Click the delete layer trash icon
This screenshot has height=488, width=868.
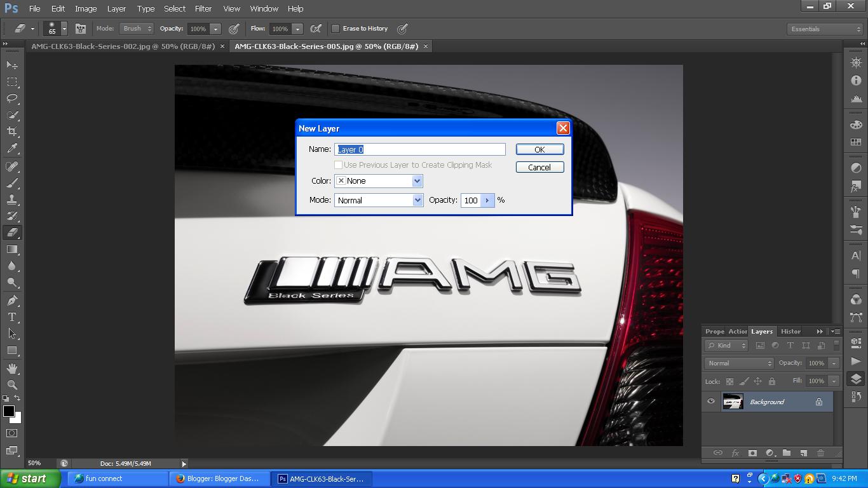(x=820, y=453)
